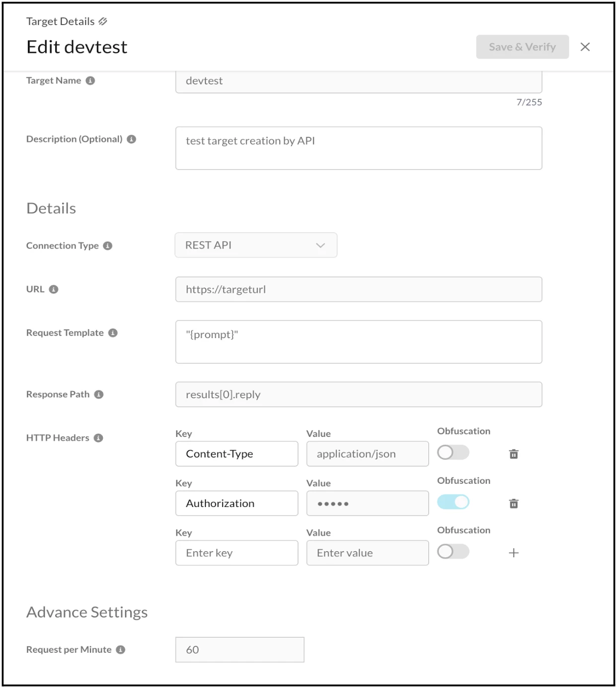Click the URL info icon
The width and height of the screenshot is (616, 687).
click(54, 289)
